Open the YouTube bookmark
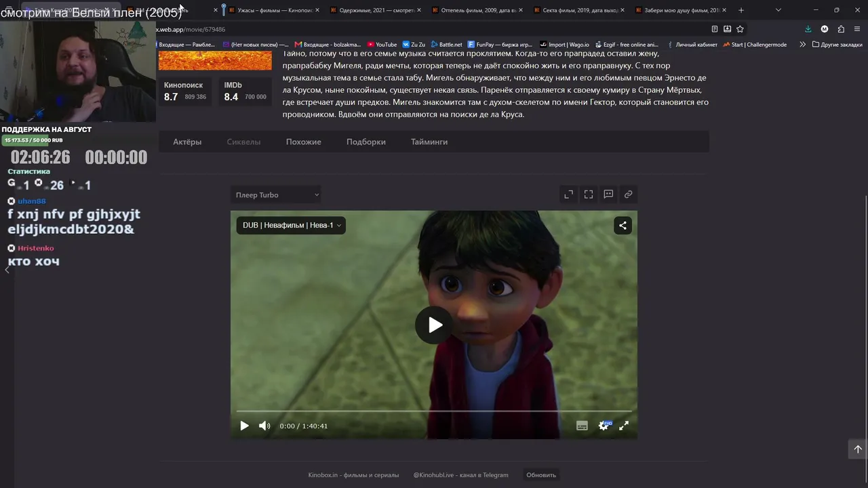The width and height of the screenshot is (868, 488). tap(382, 45)
